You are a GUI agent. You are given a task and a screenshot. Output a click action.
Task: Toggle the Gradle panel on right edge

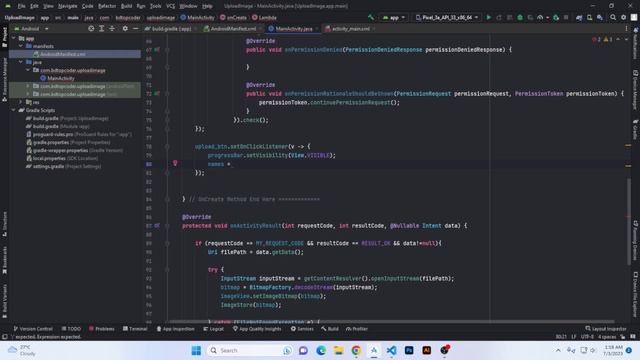click(636, 129)
